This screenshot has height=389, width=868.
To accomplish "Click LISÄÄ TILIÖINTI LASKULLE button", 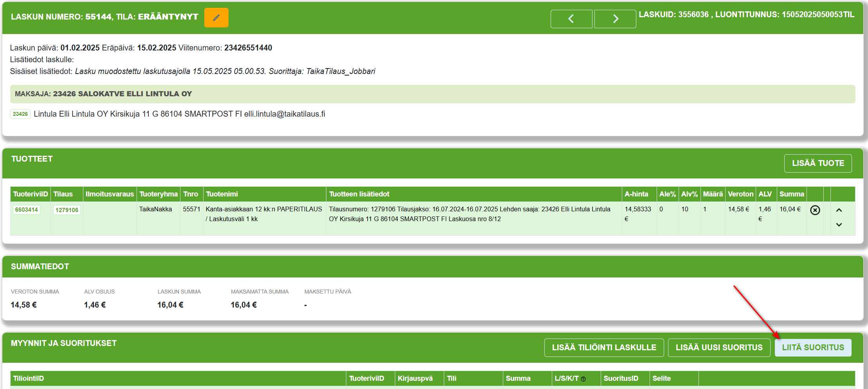I will (x=604, y=348).
